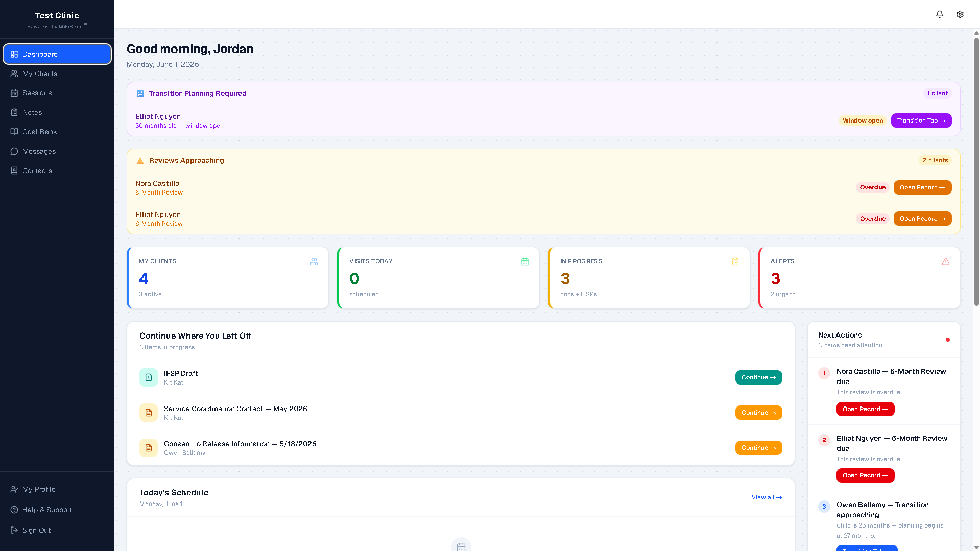Open Help & Support
Screen dimensions: 980x551
pos(57,510)
